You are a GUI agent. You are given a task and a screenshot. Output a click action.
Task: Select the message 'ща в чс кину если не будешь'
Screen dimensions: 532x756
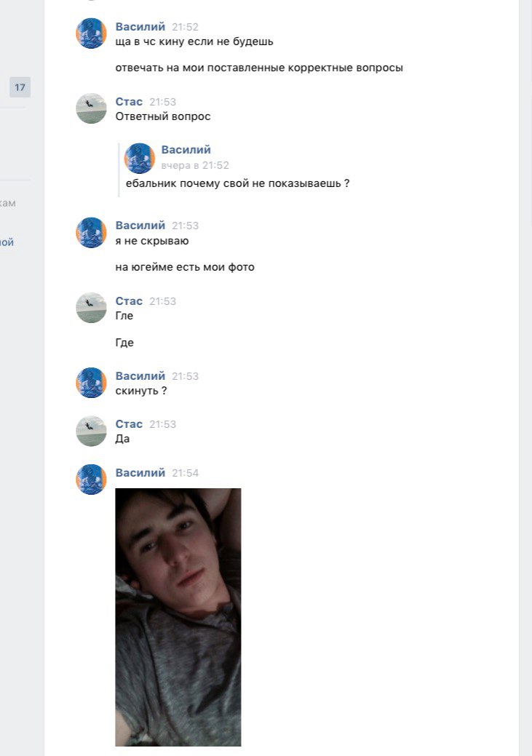tap(194, 41)
